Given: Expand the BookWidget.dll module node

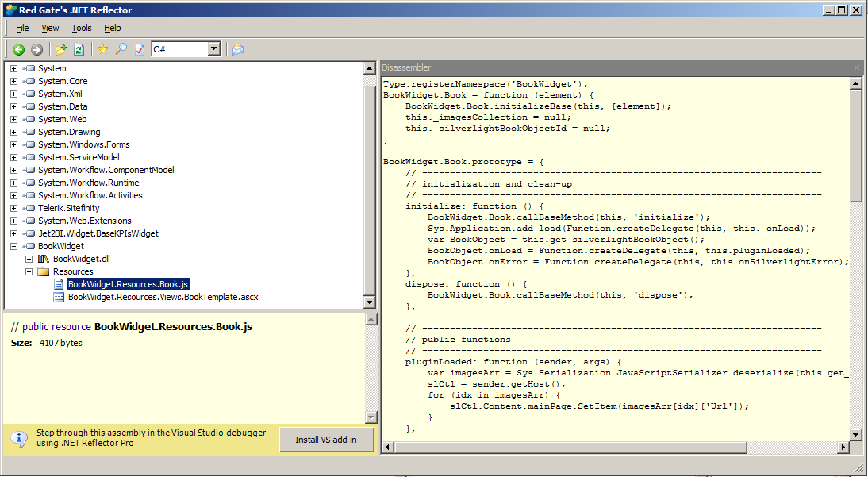Looking at the screenshot, I should (29, 259).
